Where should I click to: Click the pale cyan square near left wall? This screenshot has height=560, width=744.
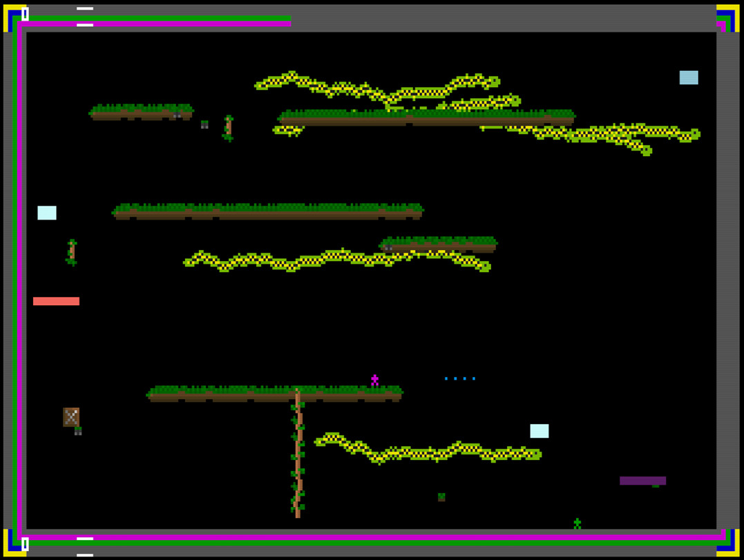(47, 213)
